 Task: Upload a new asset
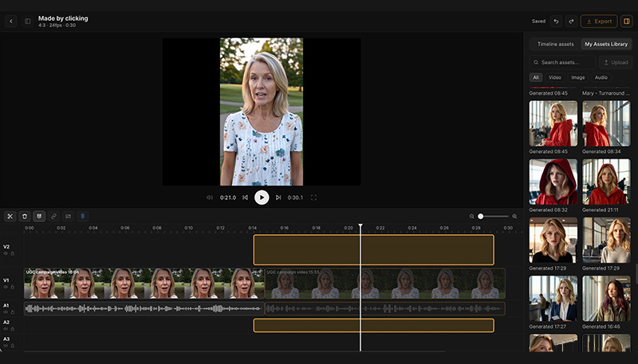(x=616, y=62)
